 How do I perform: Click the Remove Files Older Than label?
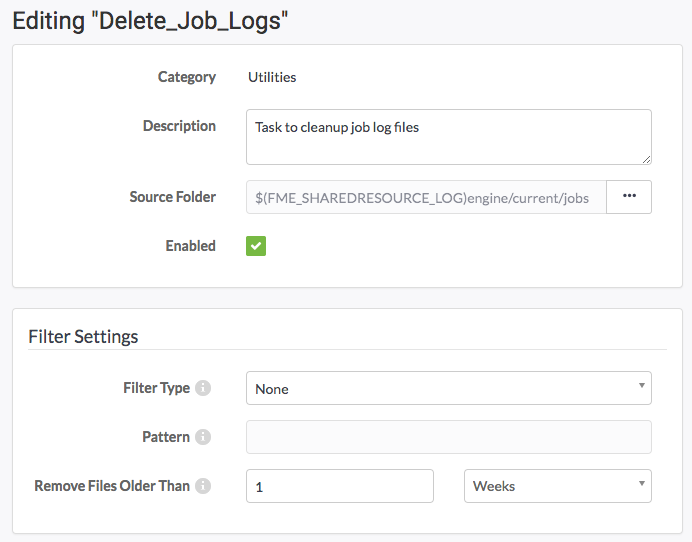112,486
